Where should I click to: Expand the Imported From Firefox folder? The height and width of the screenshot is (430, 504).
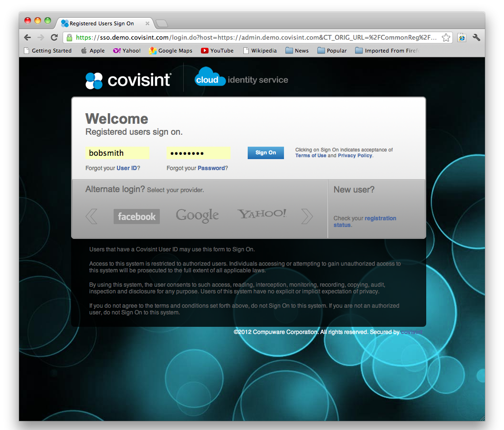pos(388,51)
